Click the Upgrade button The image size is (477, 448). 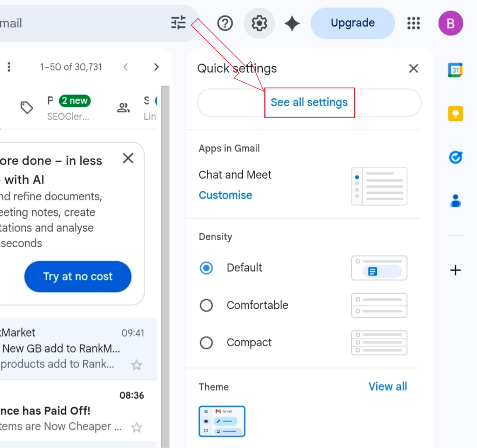point(353,23)
